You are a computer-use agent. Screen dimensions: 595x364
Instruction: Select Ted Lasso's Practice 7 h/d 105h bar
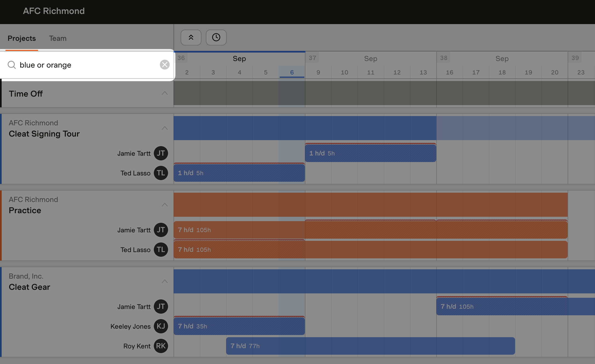[x=371, y=250]
